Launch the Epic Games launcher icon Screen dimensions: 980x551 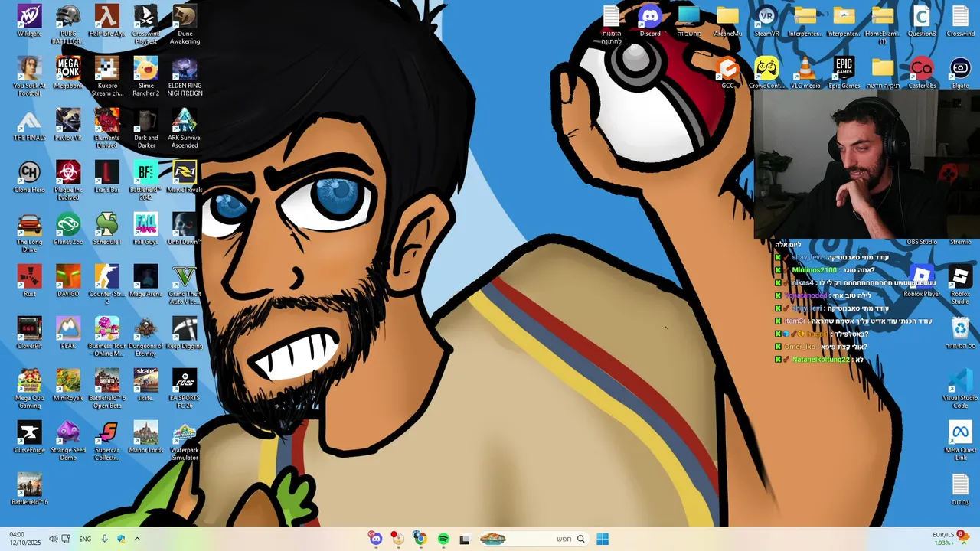844,73
